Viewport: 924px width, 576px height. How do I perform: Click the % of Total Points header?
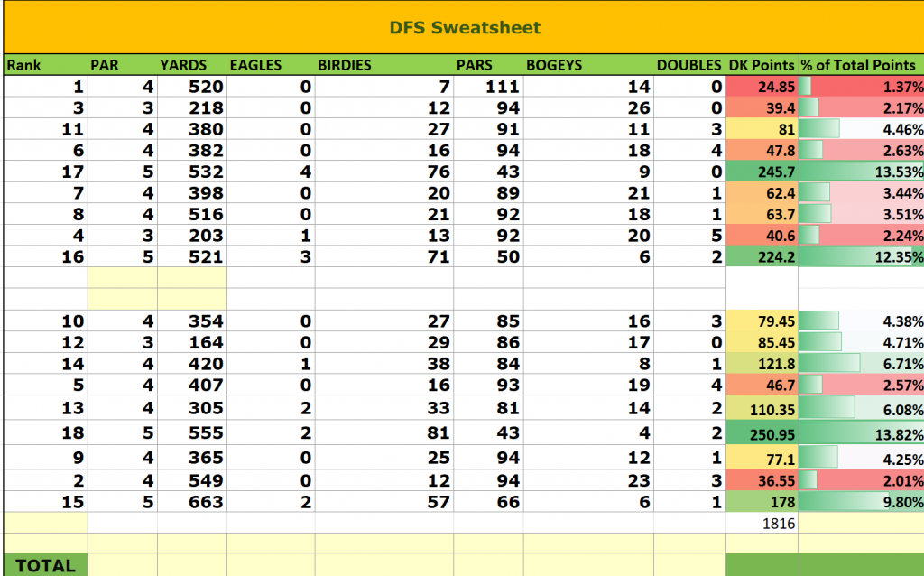(861, 65)
